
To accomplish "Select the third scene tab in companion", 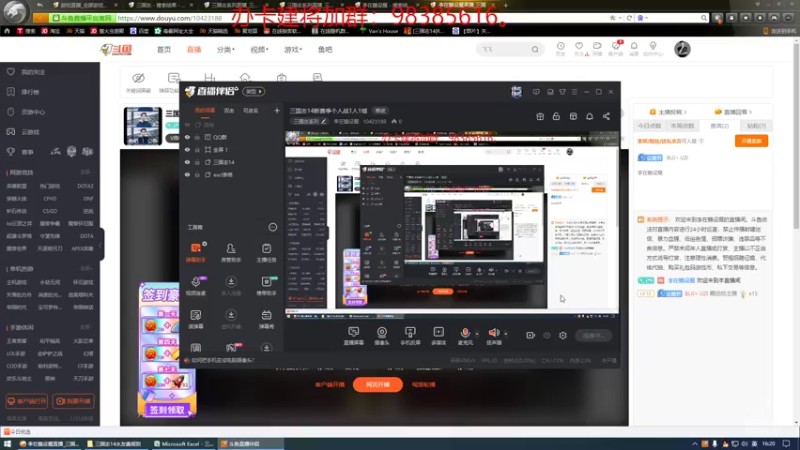I will 251,110.
